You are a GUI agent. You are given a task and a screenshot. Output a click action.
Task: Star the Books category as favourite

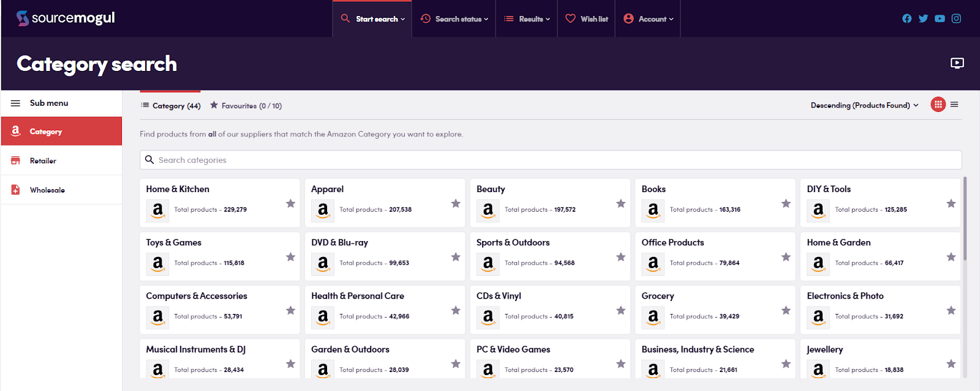(x=786, y=204)
